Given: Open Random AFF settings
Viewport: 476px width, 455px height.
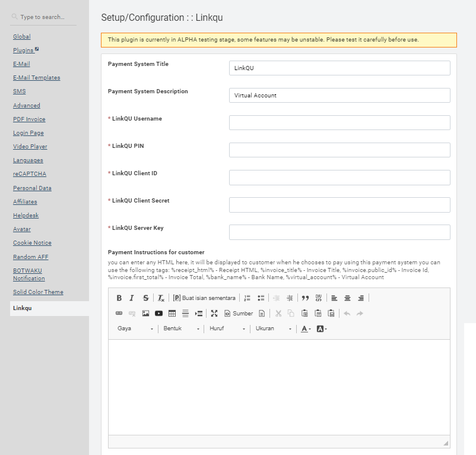Looking at the screenshot, I should tap(31, 257).
